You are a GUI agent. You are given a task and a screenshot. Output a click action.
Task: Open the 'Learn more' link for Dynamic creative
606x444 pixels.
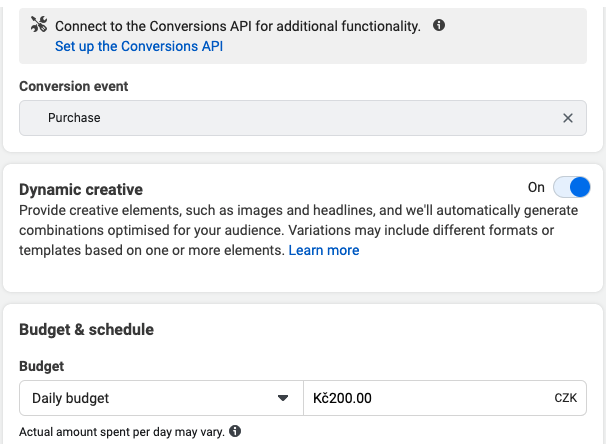point(324,250)
